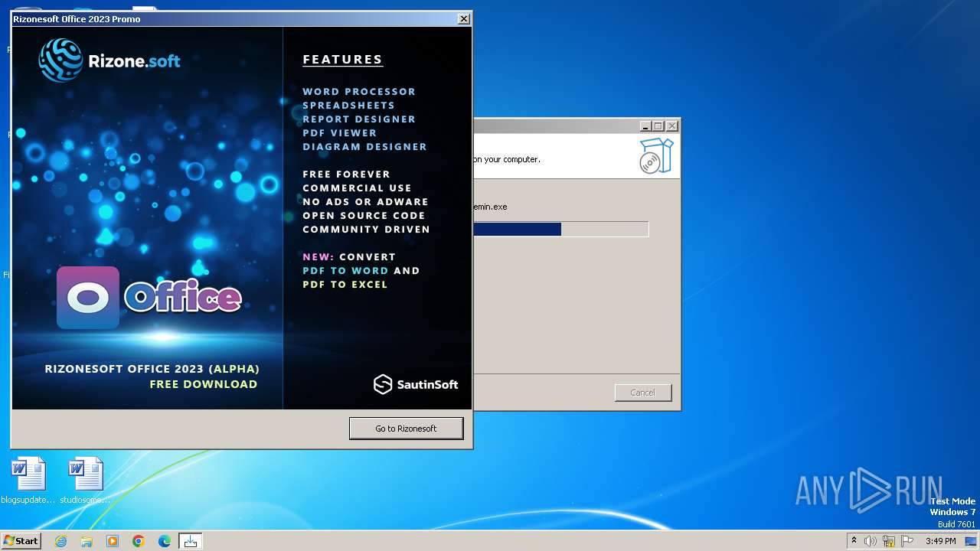Launch Internet Explorer from taskbar

pos(60,541)
